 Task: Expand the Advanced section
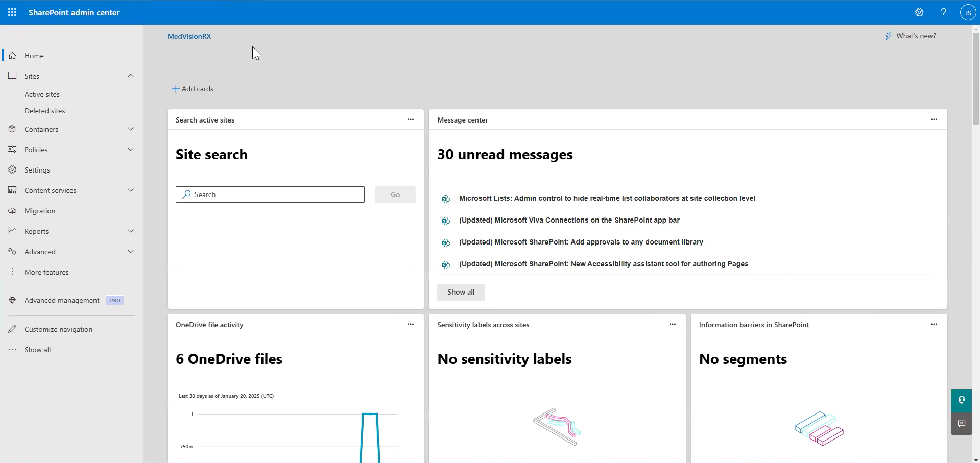pos(131,251)
